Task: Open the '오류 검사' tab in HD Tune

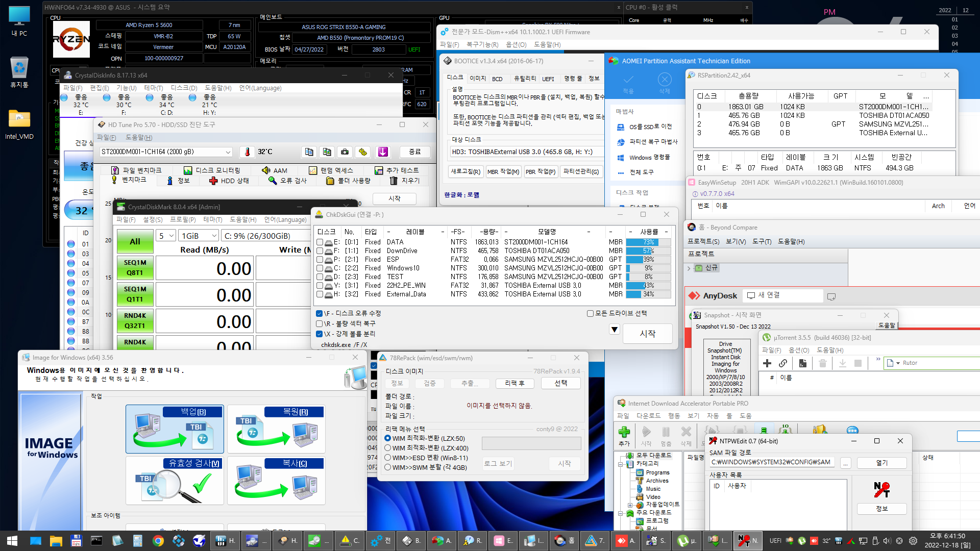Action: click(288, 181)
